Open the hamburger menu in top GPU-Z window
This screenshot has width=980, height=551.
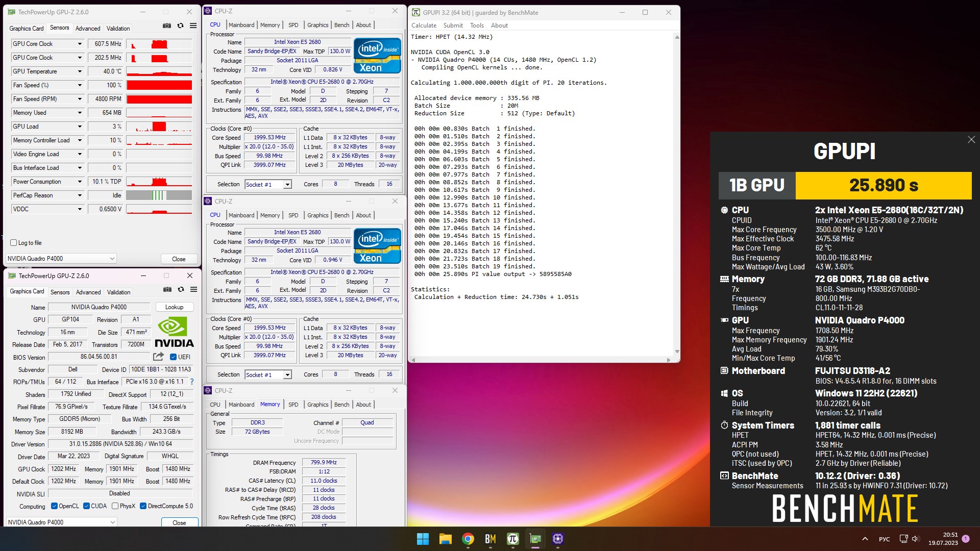pos(193,26)
